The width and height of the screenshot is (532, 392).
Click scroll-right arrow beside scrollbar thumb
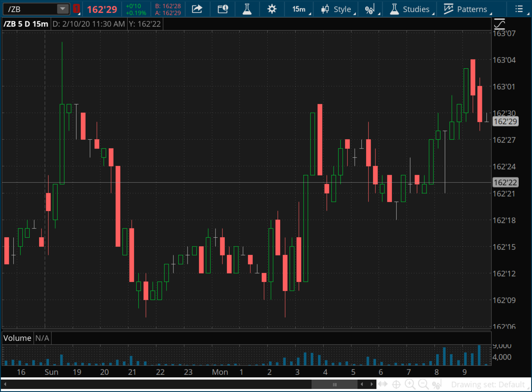coord(372,384)
